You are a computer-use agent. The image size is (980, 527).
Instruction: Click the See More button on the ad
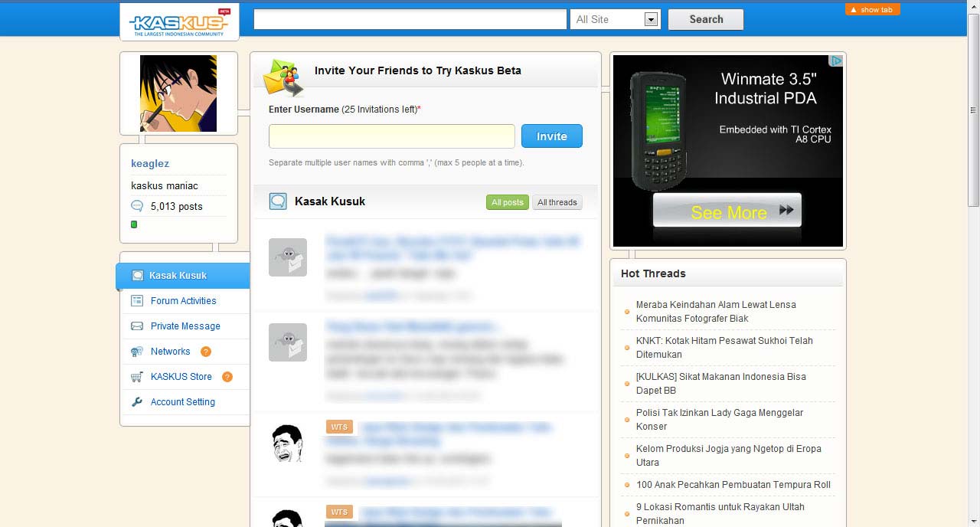point(727,211)
